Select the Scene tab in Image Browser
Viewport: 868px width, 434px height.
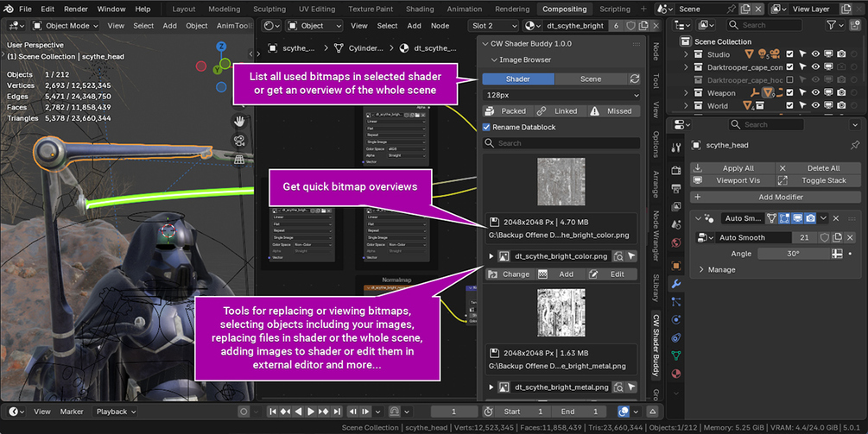coord(591,79)
